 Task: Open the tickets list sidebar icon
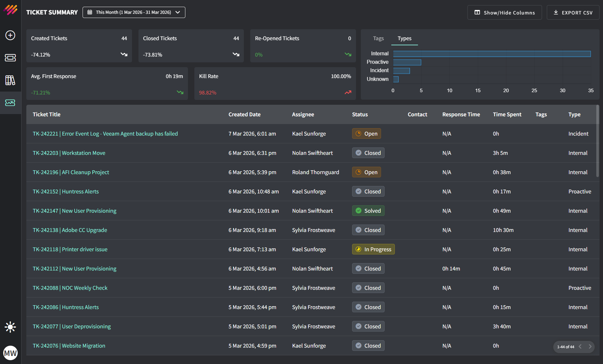tap(10, 58)
